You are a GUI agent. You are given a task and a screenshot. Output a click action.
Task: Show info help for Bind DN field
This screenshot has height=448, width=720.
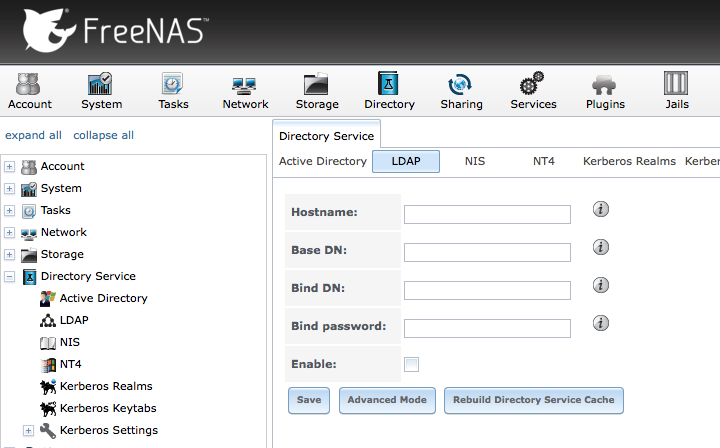tap(601, 285)
